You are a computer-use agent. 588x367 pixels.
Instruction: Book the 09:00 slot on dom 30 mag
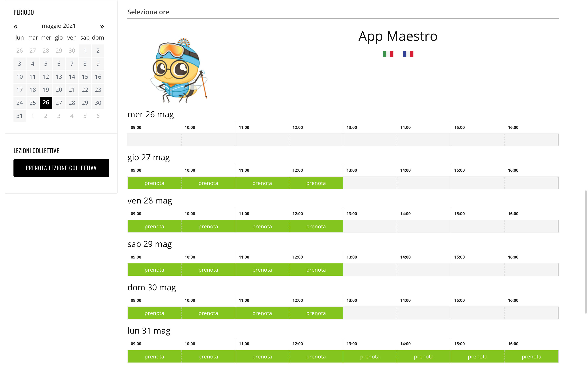coord(154,313)
